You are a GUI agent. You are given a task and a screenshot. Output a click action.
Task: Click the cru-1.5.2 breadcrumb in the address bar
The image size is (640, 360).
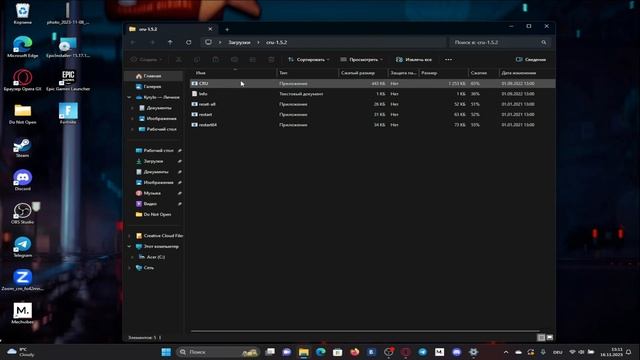(276, 42)
